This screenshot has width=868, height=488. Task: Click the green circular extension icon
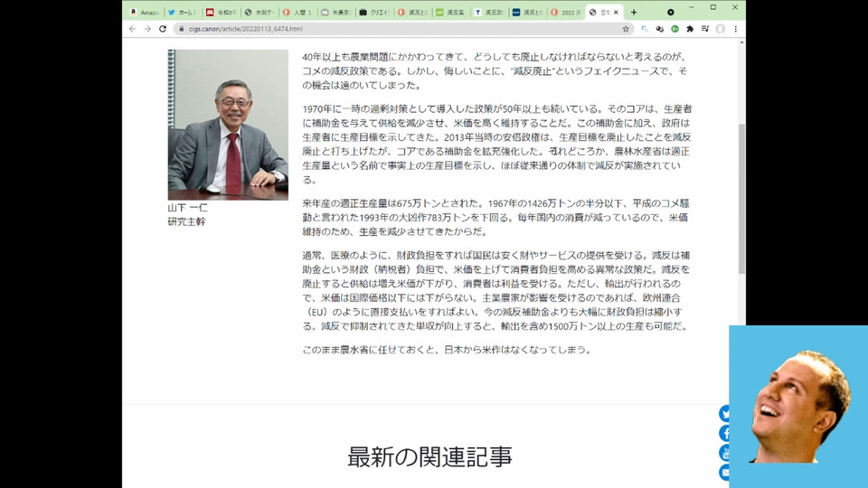pyautogui.click(x=675, y=29)
